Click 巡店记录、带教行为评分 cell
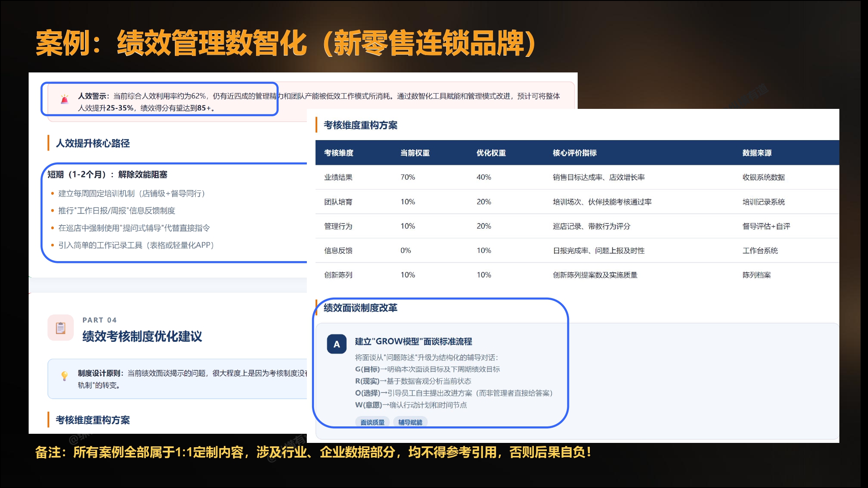This screenshot has width=868, height=488. [591, 226]
